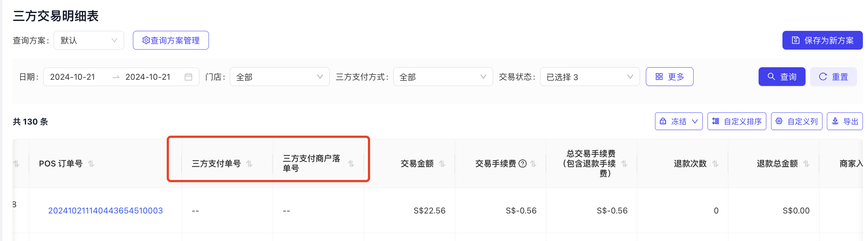Image resolution: width=868 pixels, height=241 pixels.
Task: Sort the 交易手续费 column
Action: coord(533,164)
